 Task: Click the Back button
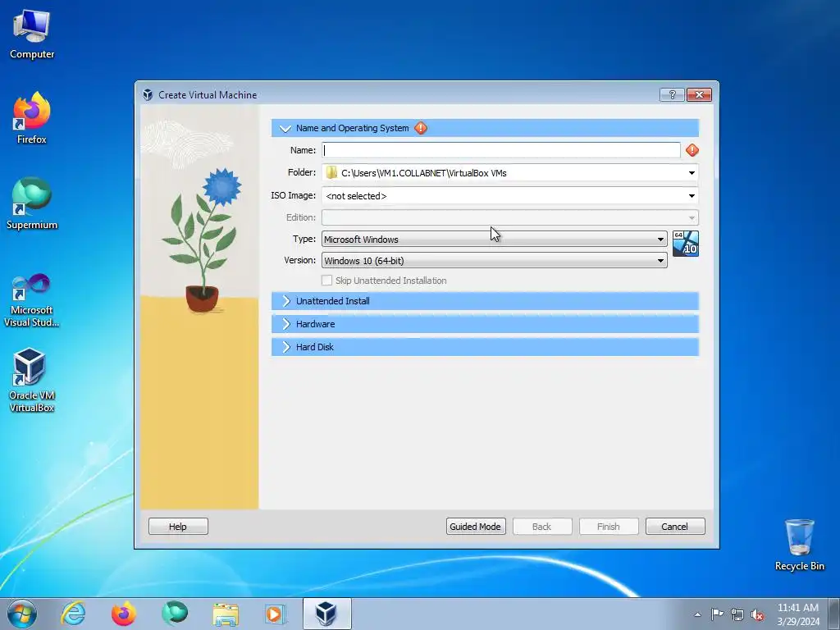click(x=542, y=527)
